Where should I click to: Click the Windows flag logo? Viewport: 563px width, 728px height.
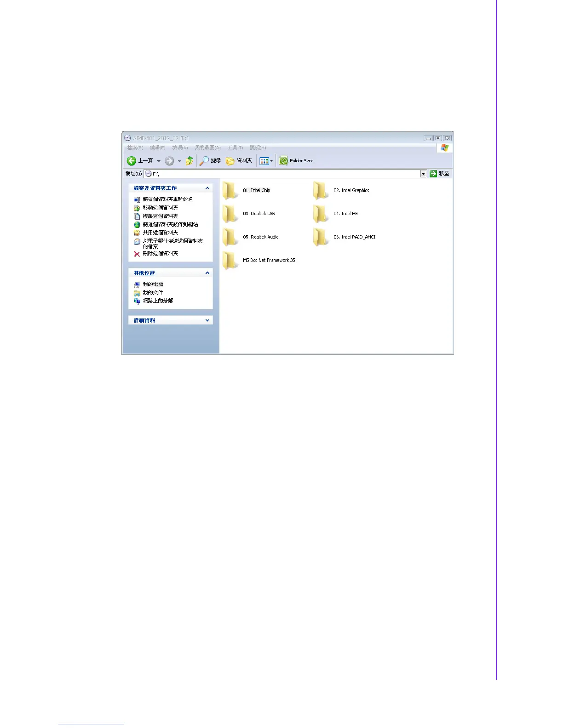pyautogui.click(x=444, y=148)
